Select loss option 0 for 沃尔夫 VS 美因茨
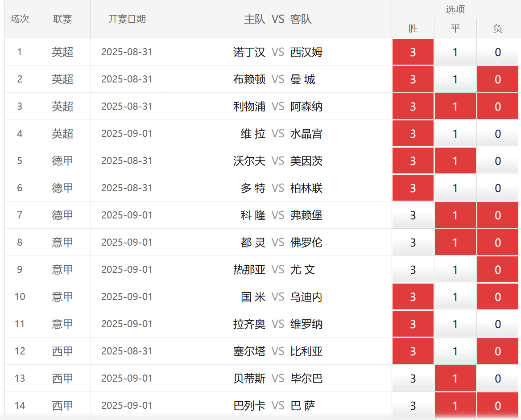Screen dimensions: 521x420 tap(498, 161)
